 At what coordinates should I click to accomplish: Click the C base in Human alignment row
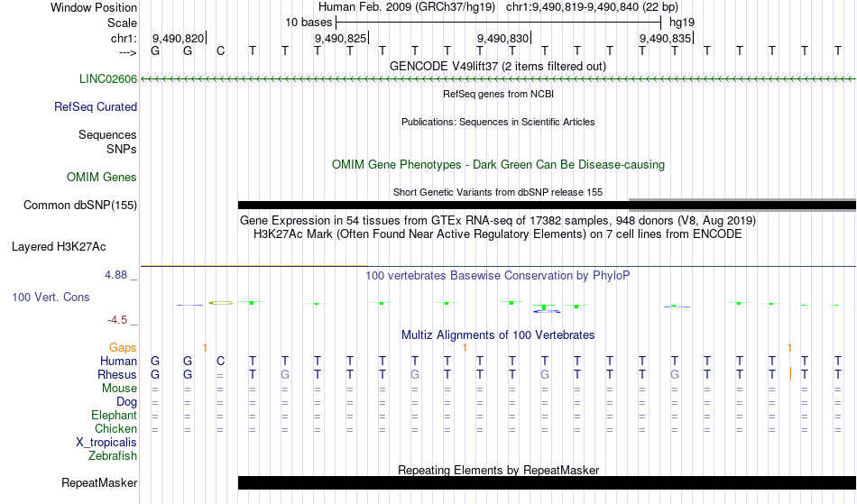tap(220, 361)
